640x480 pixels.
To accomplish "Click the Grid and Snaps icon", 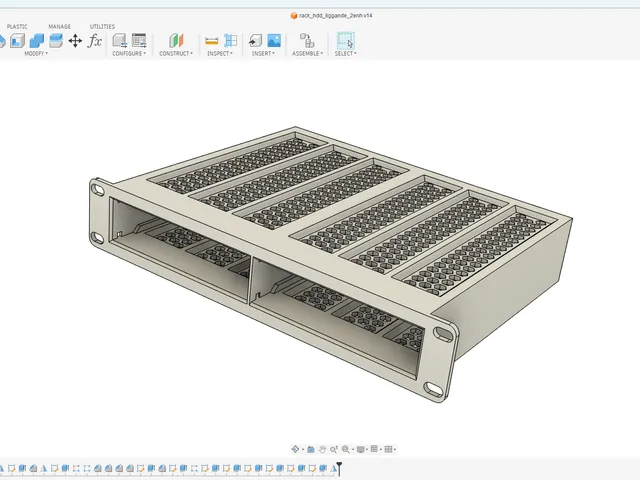I will click(x=374, y=449).
